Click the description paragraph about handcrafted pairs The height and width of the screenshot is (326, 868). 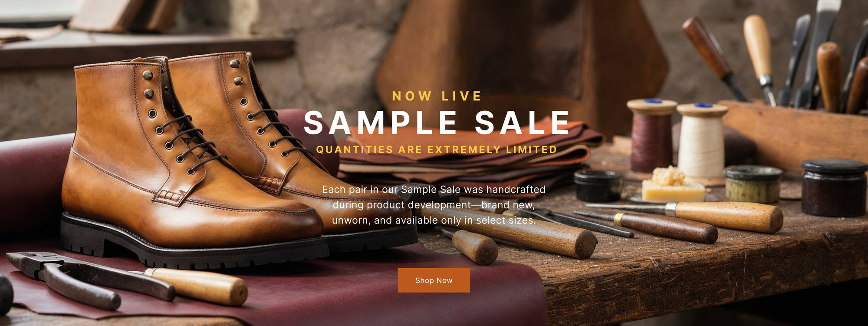click(x=434, y=205)
